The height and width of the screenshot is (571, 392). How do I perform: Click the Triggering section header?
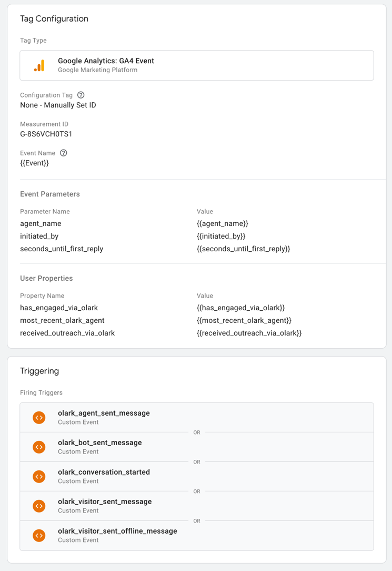pyautogui.click(x=40, y=371)
